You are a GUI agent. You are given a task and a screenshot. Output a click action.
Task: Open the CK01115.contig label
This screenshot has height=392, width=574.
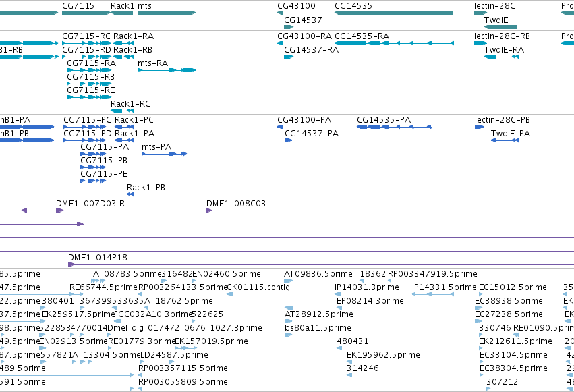[x=259, y=287]
